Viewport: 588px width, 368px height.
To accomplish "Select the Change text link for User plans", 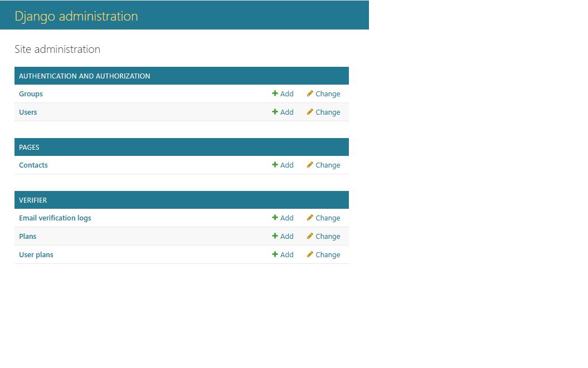I will (x=328, y=255).
